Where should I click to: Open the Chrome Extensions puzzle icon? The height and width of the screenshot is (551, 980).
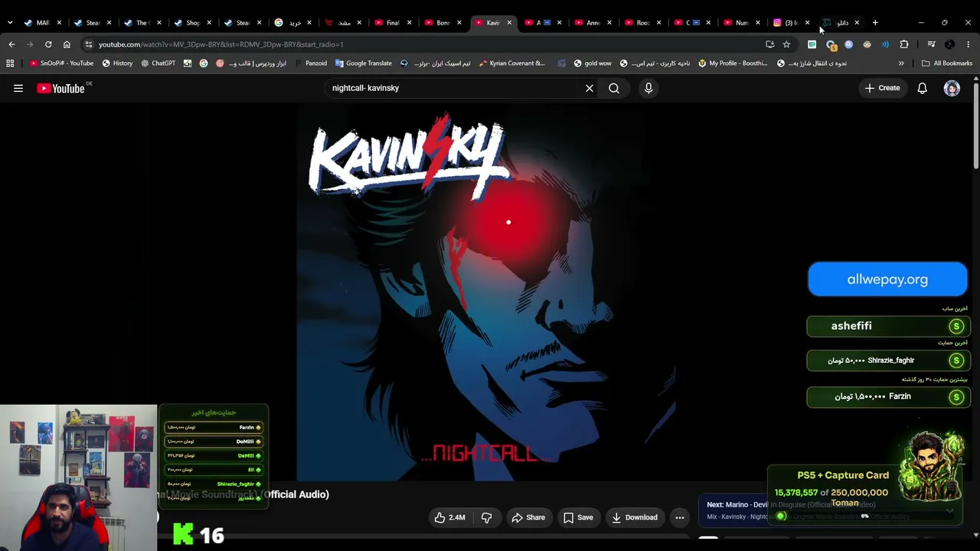tap(904, 44)
